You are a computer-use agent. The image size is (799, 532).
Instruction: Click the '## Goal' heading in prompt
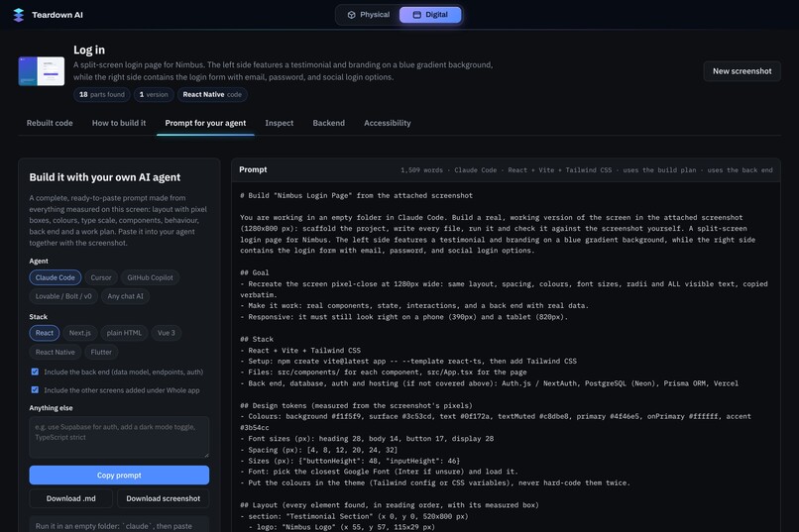255,272
